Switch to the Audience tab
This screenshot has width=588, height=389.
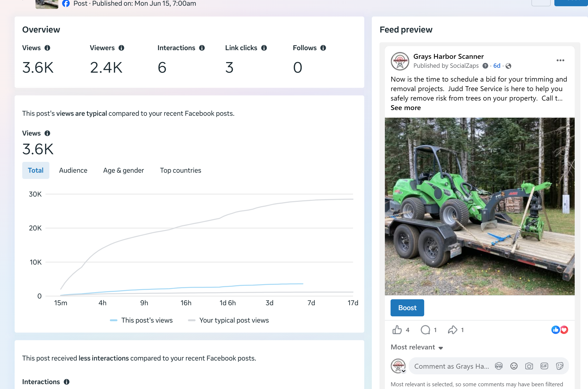[73, 170]
